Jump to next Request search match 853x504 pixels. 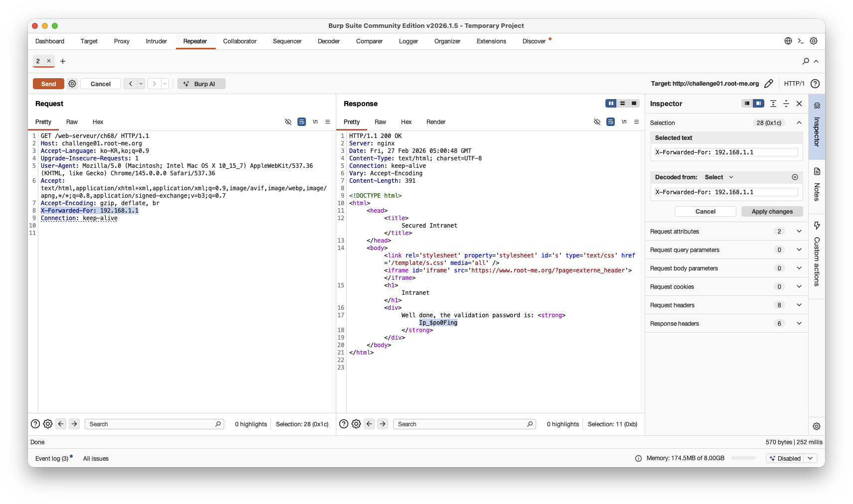74,424
